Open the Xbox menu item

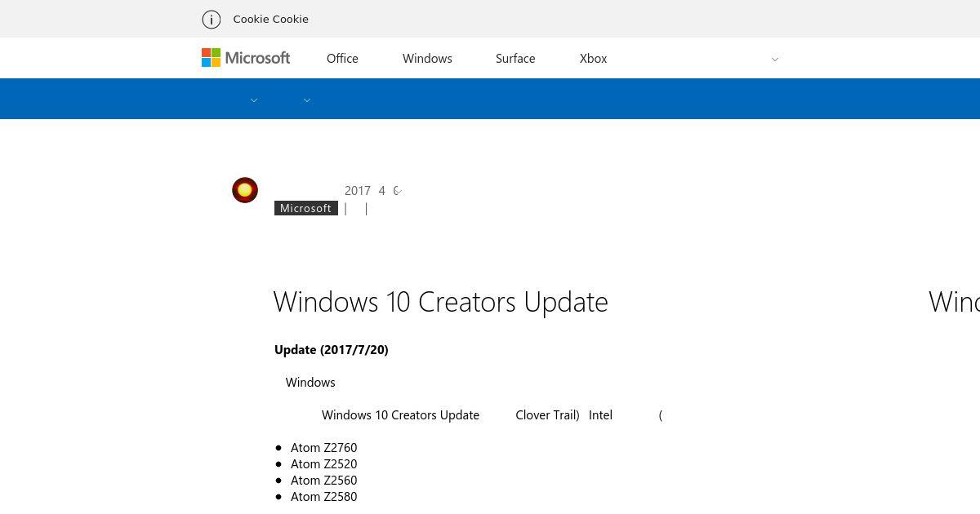click(x=593, y=59)
